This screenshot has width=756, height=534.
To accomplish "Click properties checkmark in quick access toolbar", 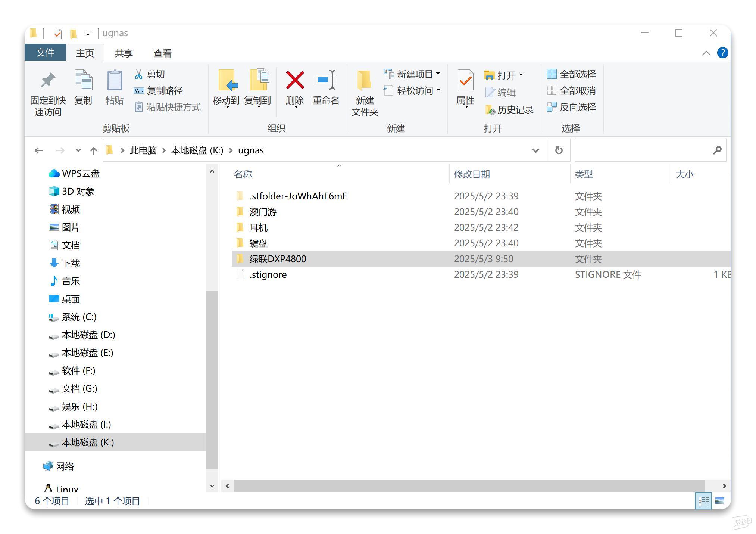I will point(57,34).
